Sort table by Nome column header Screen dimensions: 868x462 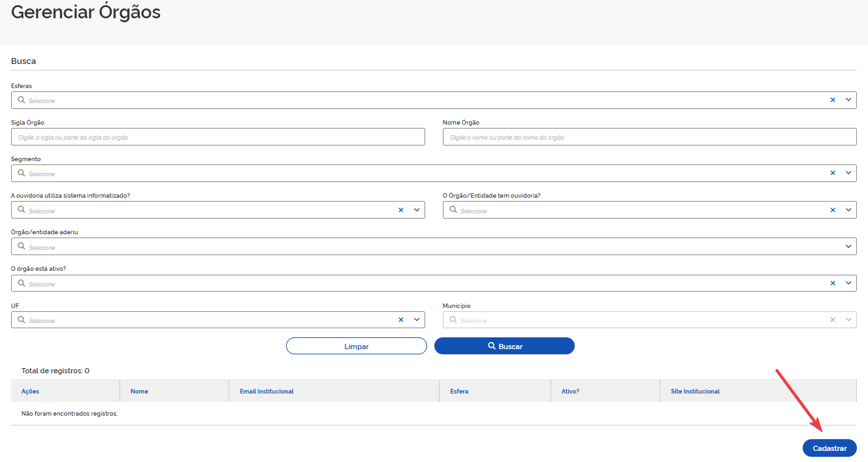139,392
